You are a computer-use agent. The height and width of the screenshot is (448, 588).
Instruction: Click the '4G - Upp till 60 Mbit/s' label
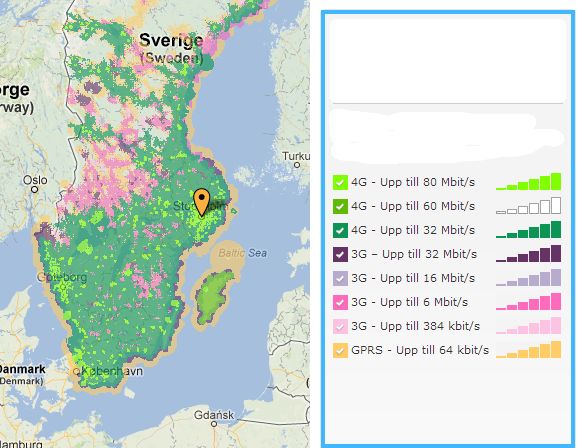pos(413,206)
